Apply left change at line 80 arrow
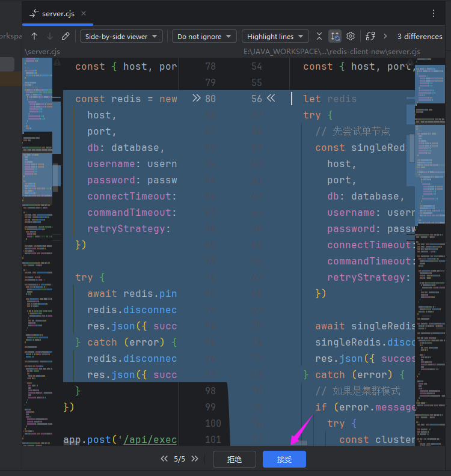The width and height of the screenshot is (451, 476). pyautogui.click(x=197, y=98)
